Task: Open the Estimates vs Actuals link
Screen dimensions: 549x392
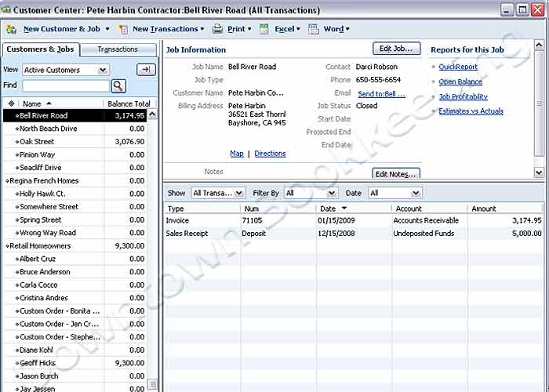Action: (x=471, y=111)
